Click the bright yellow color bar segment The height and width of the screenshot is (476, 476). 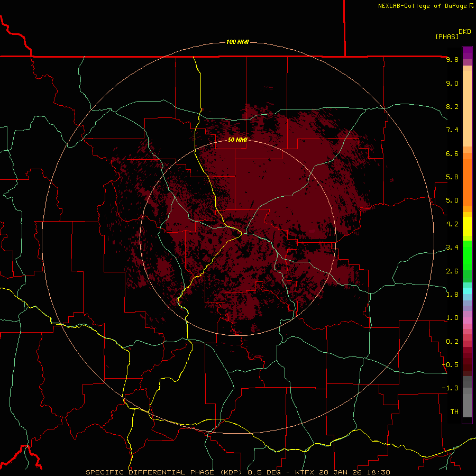467,226
